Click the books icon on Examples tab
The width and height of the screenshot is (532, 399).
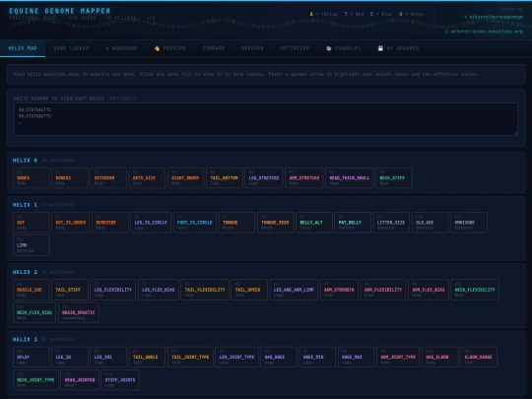(x=328, y=48)
